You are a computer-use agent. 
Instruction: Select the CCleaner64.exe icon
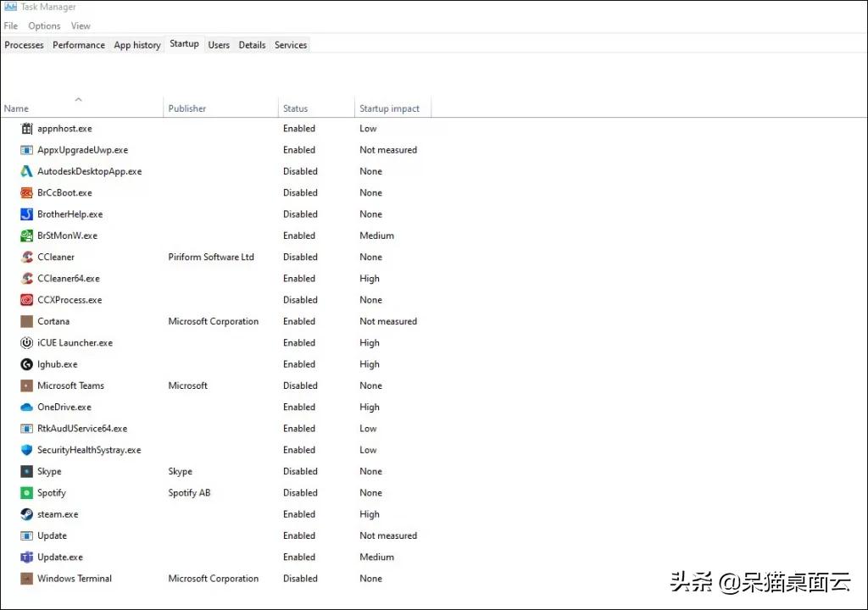tap(26, 279)
